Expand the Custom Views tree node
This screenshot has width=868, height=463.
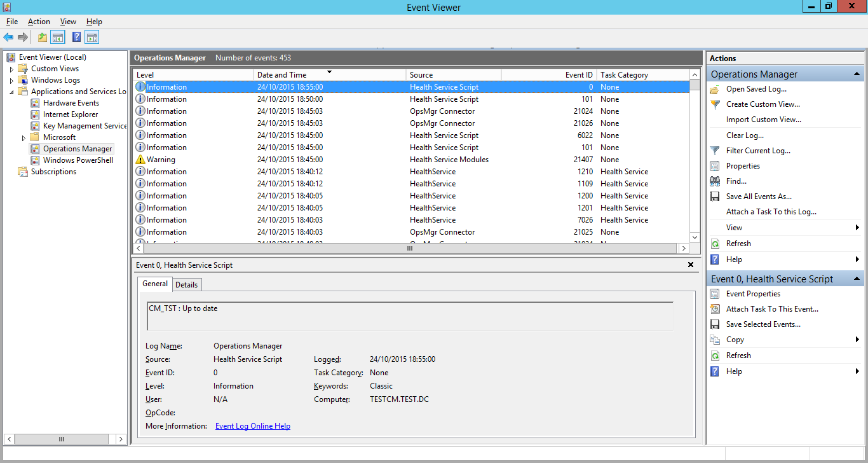[11, 69]
